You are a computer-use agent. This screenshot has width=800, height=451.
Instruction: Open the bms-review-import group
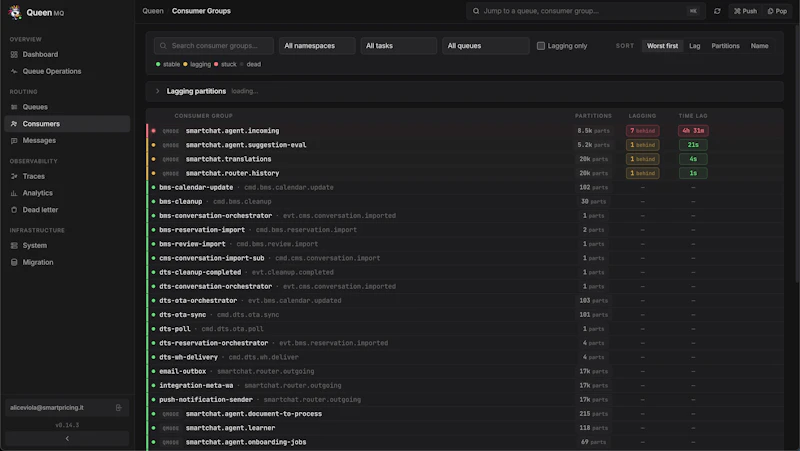click(192, 244)
